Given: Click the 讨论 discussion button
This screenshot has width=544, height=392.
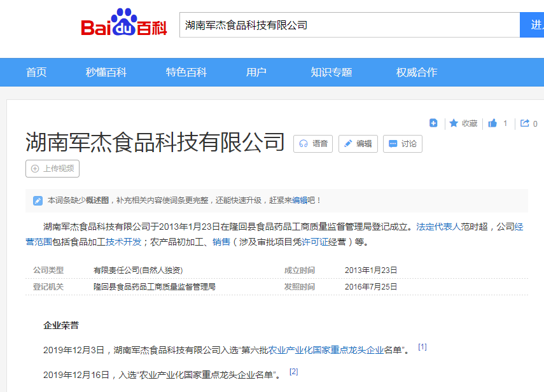Looking at the screenshot, I should pyautogui.click(x=403, y=144).
